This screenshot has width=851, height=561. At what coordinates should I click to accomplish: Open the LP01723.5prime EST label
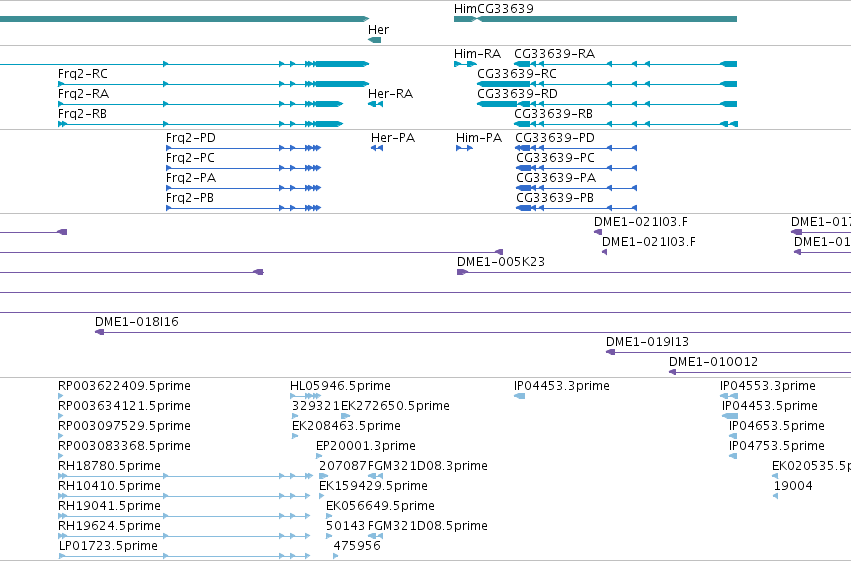click(x=108, y=546)
